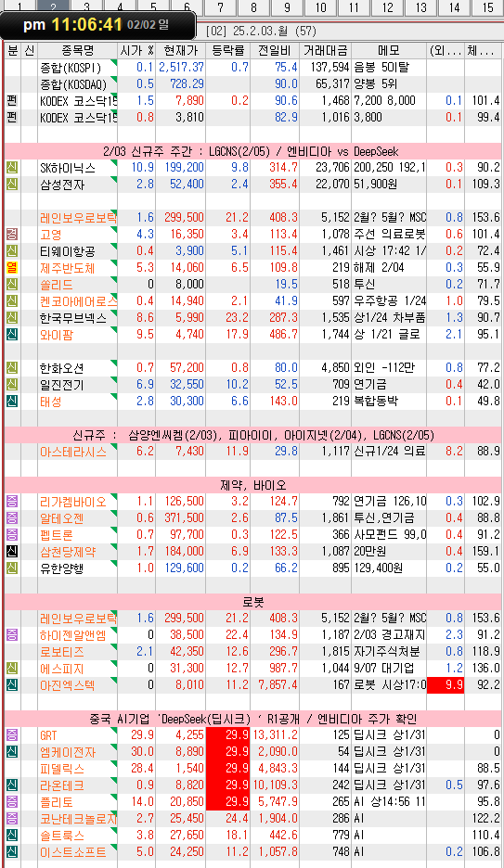Click the 편 badge on KODEX row priced 7,890
This screenshot has height=868, width=504.
coord(12,101)
